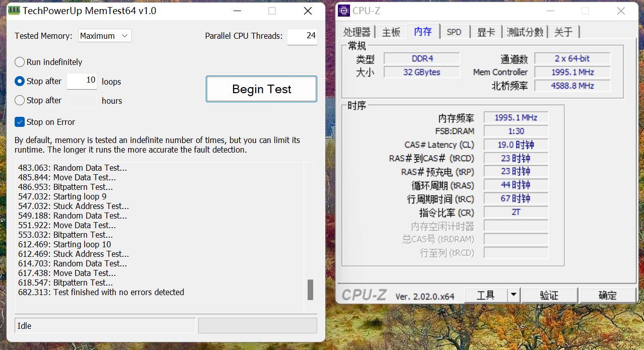Open the Tested Memory dropdown
The image size is (644, 350).
pos(104,36)
